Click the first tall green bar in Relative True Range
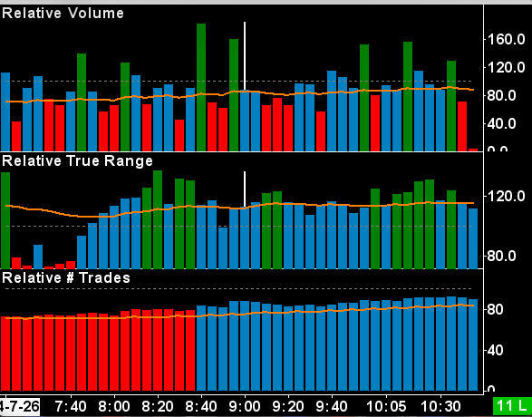The height and width of the screenshot is (417, 532). coord(5,220)
